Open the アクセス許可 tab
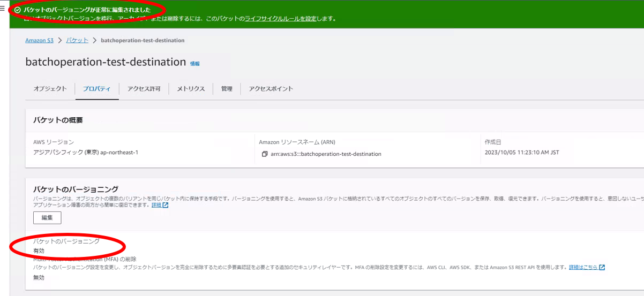The image size is (644, 296). pyautogui.click(x=144, y=89)
